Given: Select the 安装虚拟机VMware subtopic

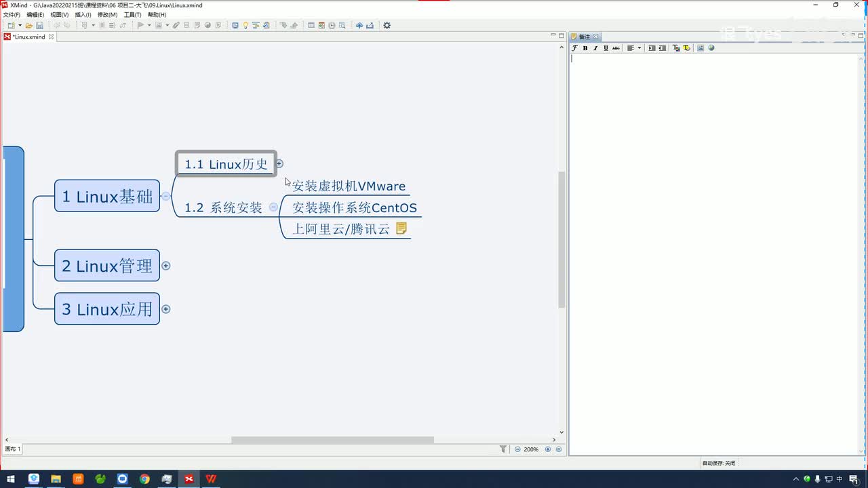Looking at the screenshot, I should click(x=349, y=186).
